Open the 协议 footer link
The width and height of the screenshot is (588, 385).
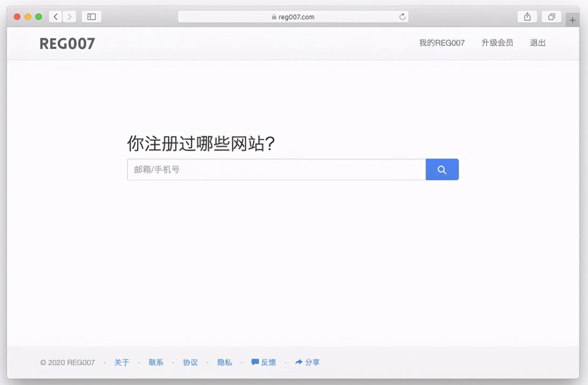point(190,362)
